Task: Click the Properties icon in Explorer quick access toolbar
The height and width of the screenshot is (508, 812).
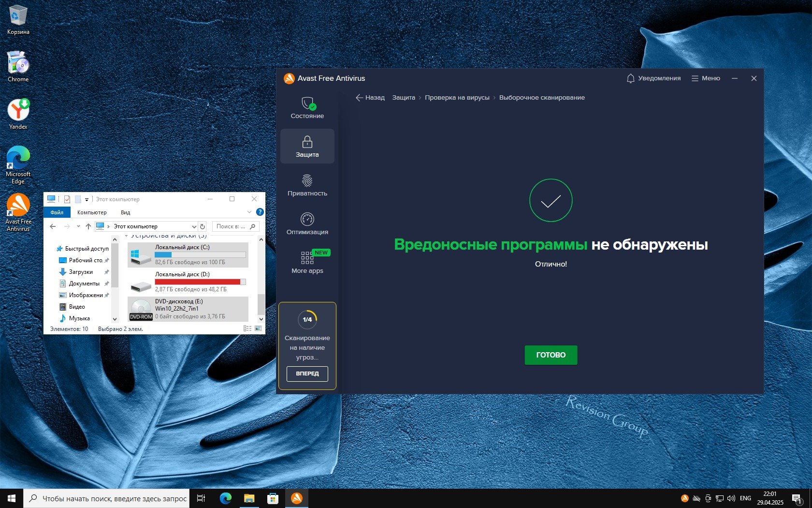Action: [x=67, y=199]
